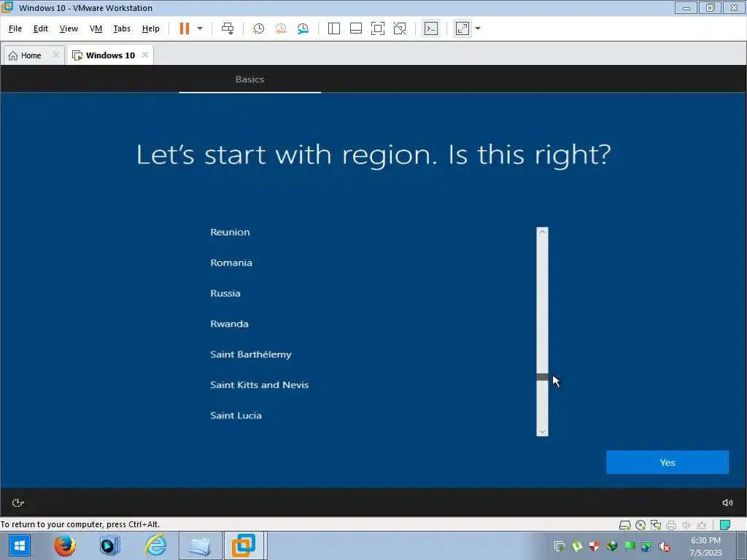Select Saint Lucia as the region
Image resolution: width=747 pixels, height=560 pixels.
click(236, 415)
